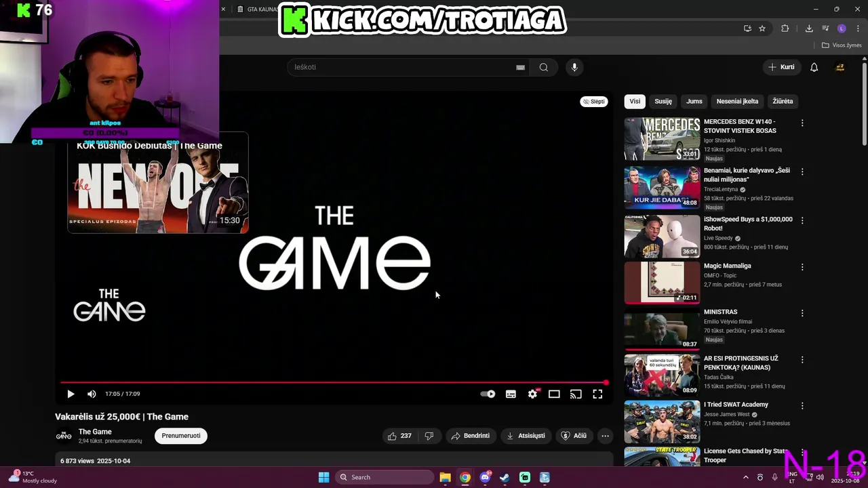Open options for I Tried SWAT Academy video
Viewport: 868px width, 488px height.
802,406
